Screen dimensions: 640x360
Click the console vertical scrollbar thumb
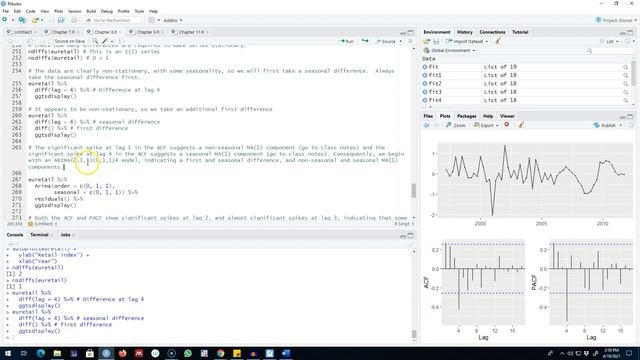[x=414, y=334]
